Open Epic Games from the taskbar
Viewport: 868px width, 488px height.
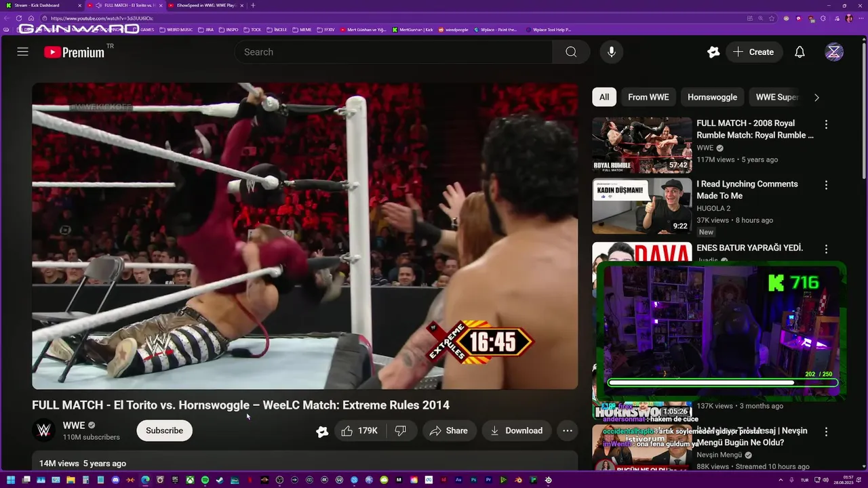pyautogui.click(x=175, y=480)
